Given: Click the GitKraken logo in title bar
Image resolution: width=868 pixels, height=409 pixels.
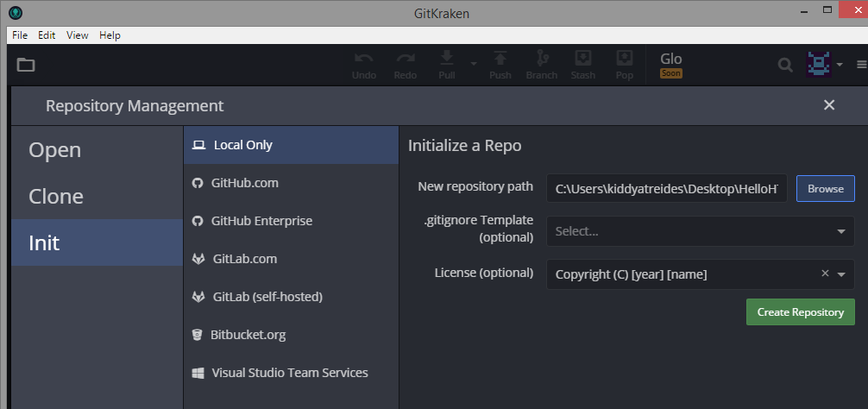Looking at the screenshot, I should coord(16,13).
